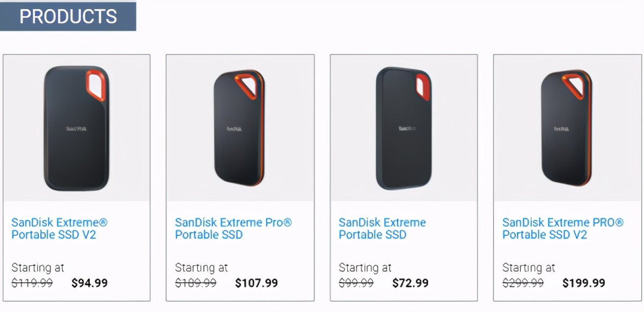Click 'Starting at' text above $72.99
Viewport: 644px width, 312px height.
[365, 268]
